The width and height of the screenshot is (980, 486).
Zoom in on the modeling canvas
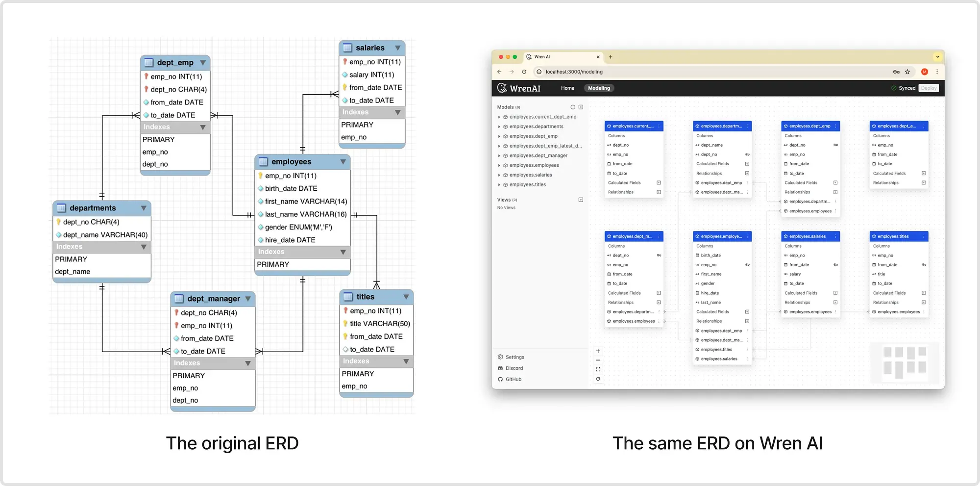coord(598,351)
